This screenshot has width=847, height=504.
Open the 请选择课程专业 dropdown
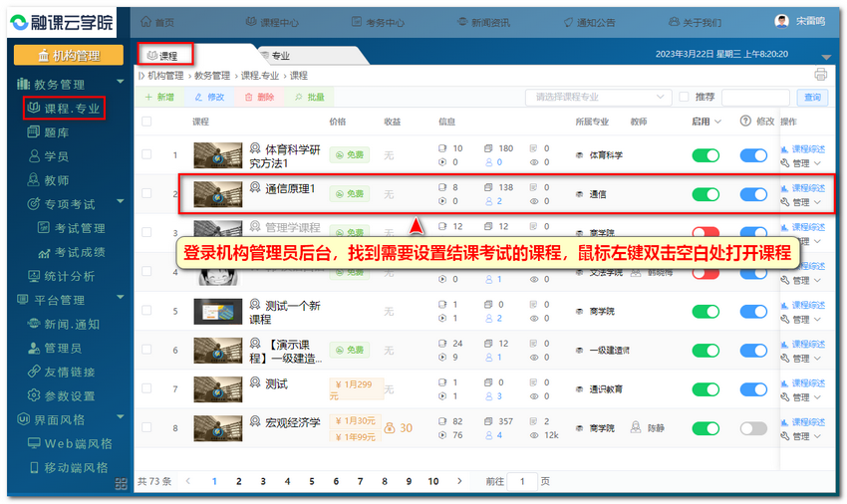pyautogui.click(x=598, y=97)
